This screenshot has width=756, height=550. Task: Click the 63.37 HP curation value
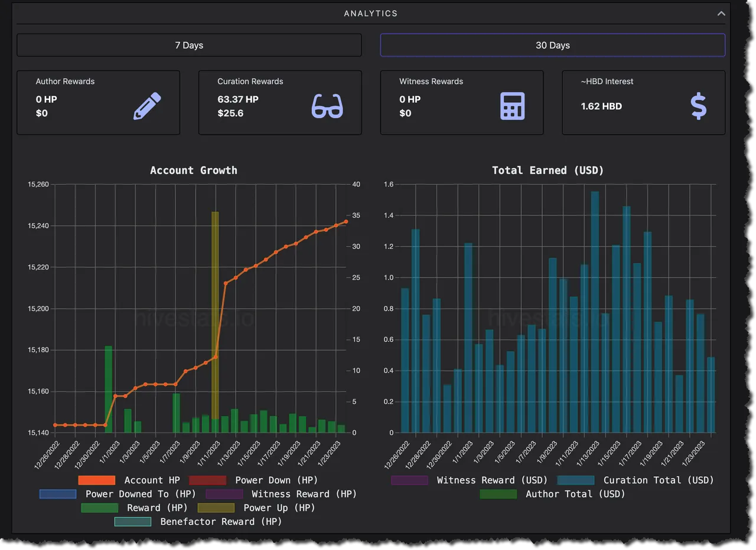[x=238, y=99]
